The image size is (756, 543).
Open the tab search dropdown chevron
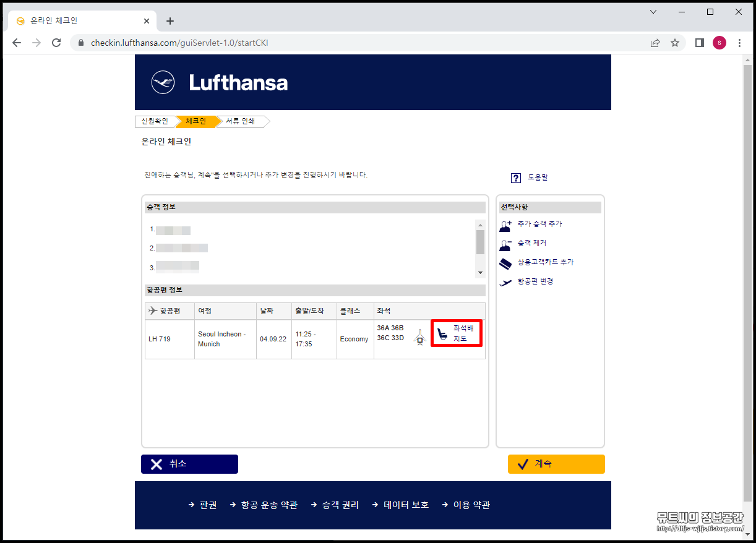(x=653, y=12)
